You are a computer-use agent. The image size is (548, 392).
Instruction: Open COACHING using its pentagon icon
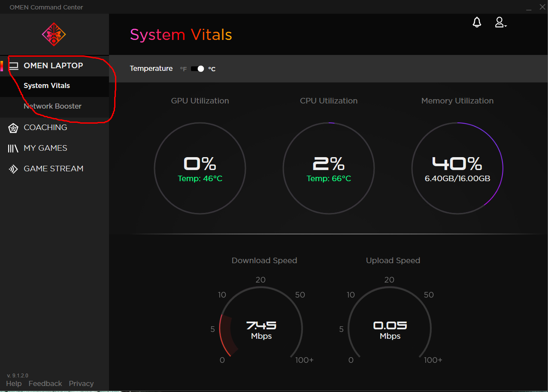tap(13, 128)
